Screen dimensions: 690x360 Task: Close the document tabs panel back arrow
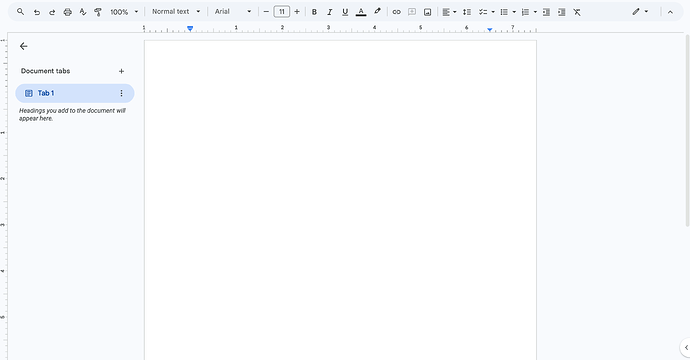pyautogui.click(x=24, y=46)
